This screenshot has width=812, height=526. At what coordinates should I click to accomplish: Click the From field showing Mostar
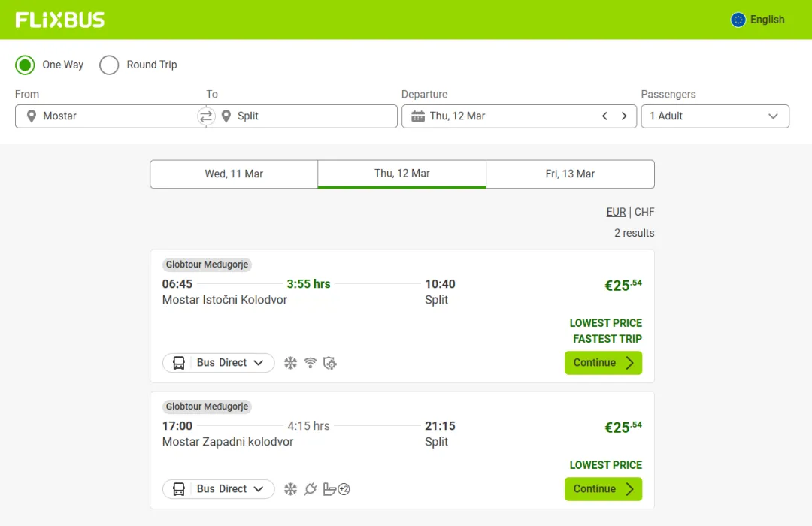[x=105, y=116]
